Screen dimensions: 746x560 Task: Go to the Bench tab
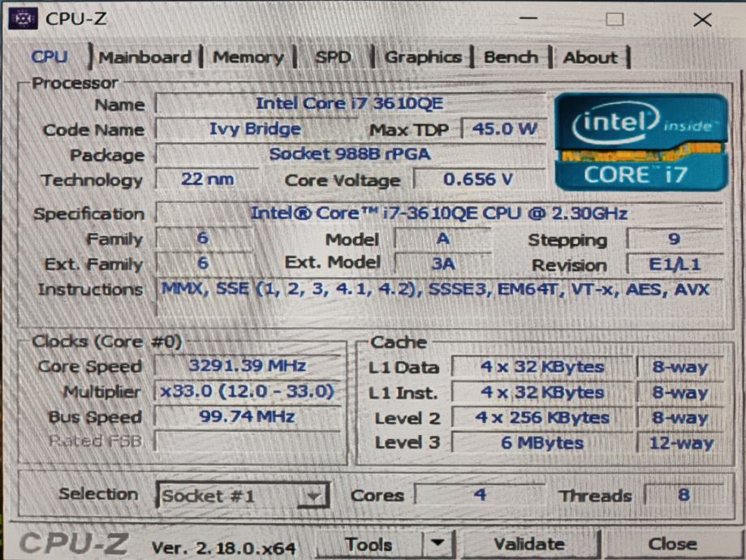511,58
